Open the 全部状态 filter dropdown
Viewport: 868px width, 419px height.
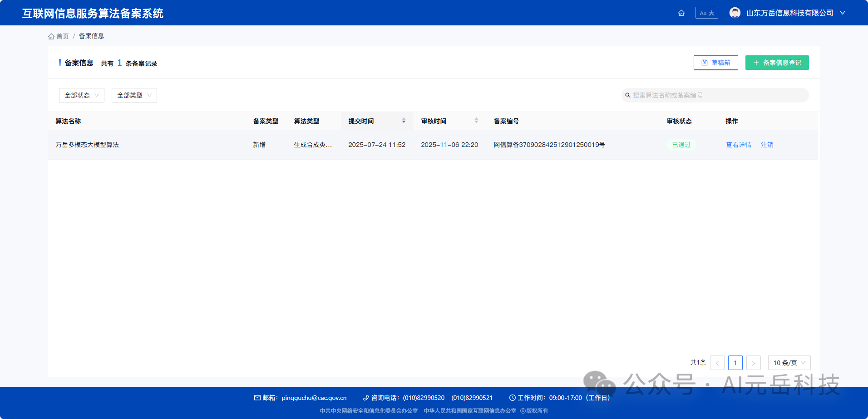81,95
